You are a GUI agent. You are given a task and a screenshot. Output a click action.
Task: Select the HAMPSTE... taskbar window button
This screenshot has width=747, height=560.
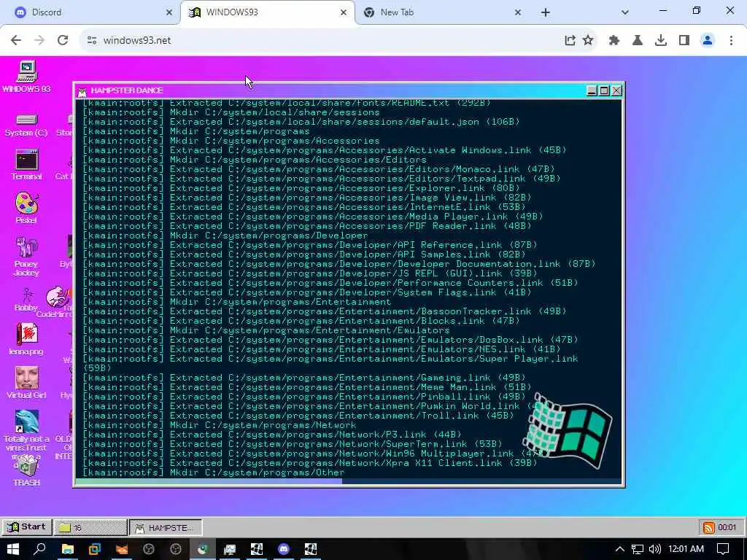pyautogui.click(x=166, y=528)
